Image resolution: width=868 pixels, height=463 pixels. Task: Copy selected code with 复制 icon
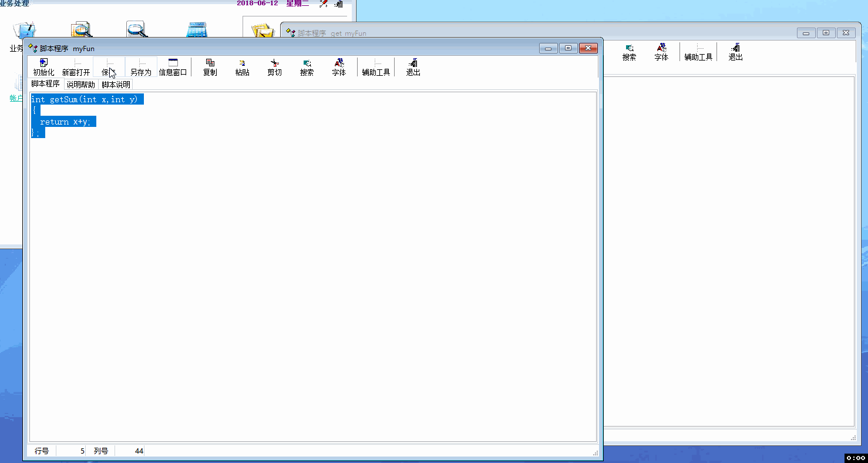(x=210, y=67)
